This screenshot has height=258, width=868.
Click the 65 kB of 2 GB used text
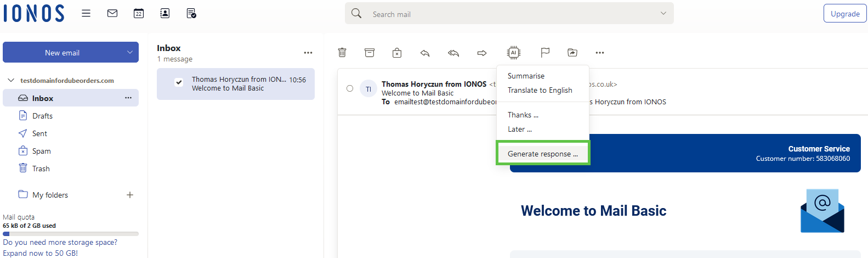click(29, 226)
